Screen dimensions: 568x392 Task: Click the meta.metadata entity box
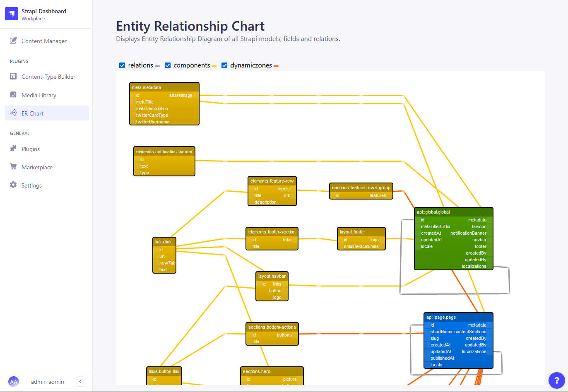coord(164,103)
